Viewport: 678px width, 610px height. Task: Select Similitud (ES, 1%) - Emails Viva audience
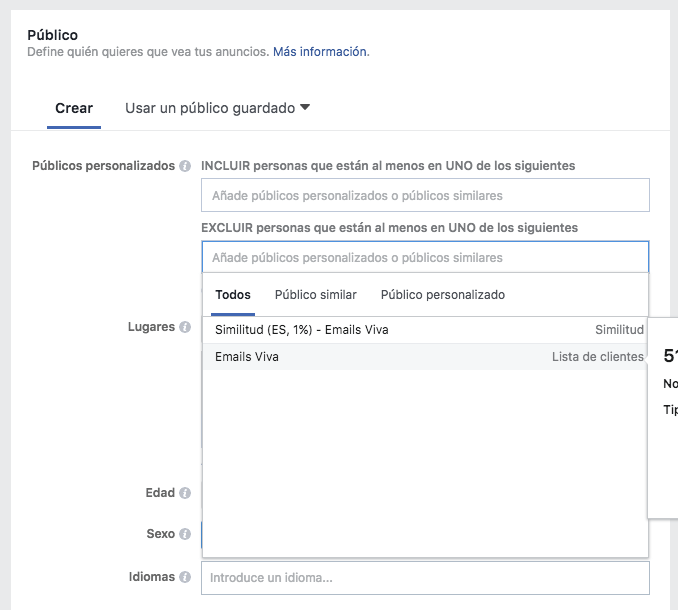point(425,330)
